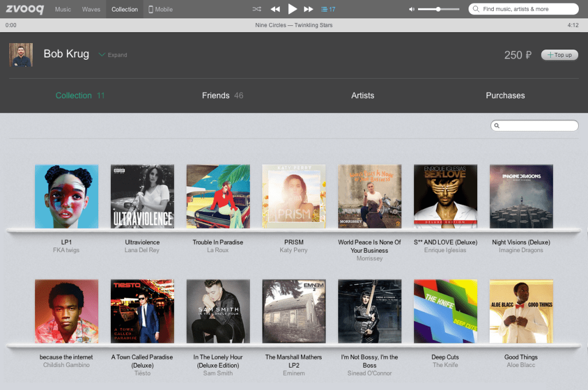588x390 pixels.
Task: Click the La Roux artist name
Action: pyautogui.click(x=218, y=250)
